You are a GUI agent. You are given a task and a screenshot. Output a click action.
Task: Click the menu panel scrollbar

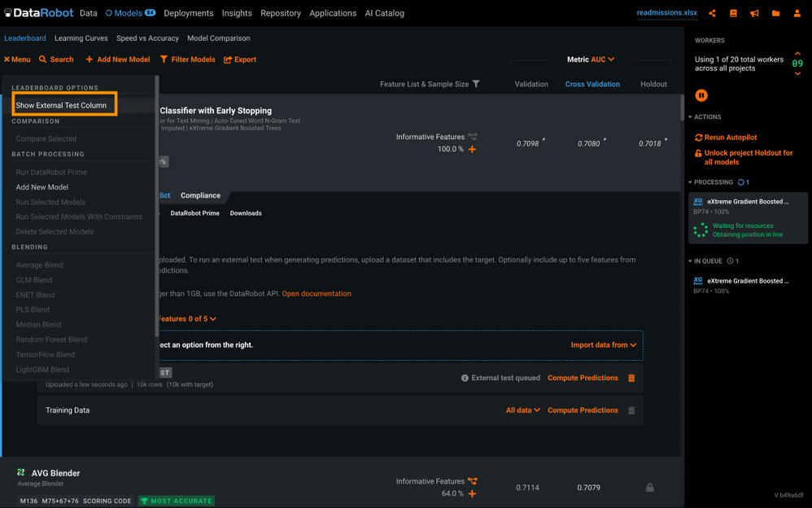click(156, 208)
